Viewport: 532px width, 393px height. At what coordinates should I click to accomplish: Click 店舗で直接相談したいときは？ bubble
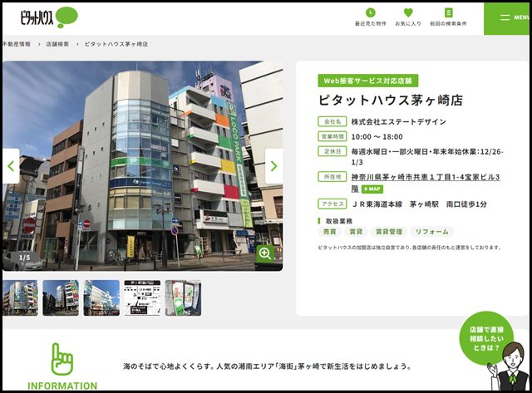(x=486, y=338)
